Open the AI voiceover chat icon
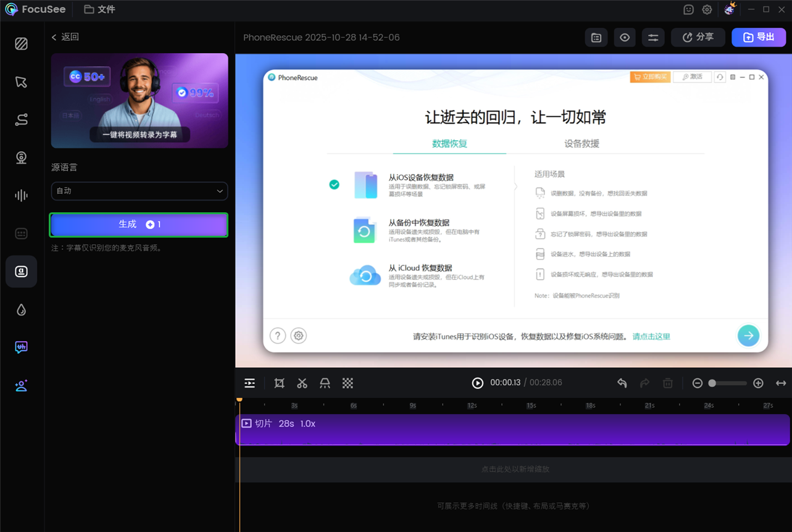The image size is (792, 532). [x=22, y=347]
